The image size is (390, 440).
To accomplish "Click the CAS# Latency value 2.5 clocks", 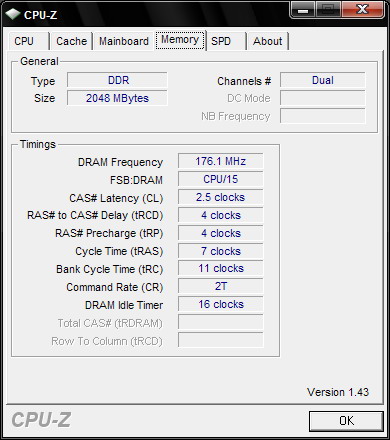I will pyautogui.click(x=221, y=197).
